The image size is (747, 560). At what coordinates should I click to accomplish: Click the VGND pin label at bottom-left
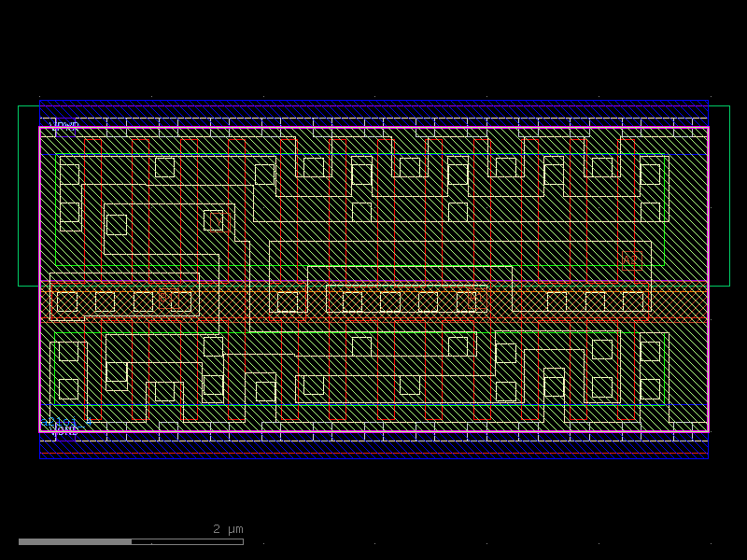click(x=65, y=430)
